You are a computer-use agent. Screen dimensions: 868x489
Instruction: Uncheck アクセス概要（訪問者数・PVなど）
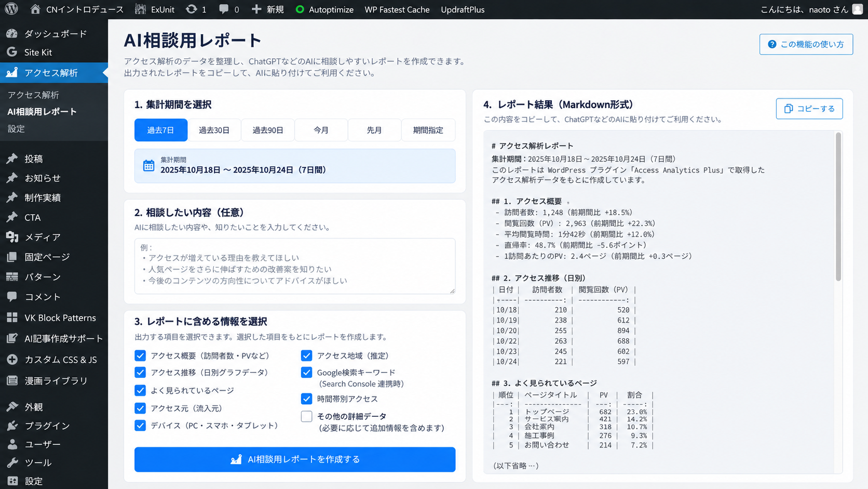tap(140, 355)
